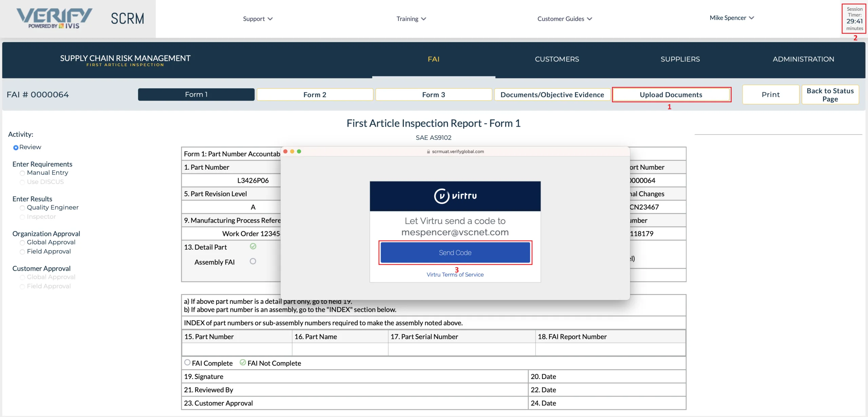
Task: Click part number value L3426P06
Action: (253, 180)
